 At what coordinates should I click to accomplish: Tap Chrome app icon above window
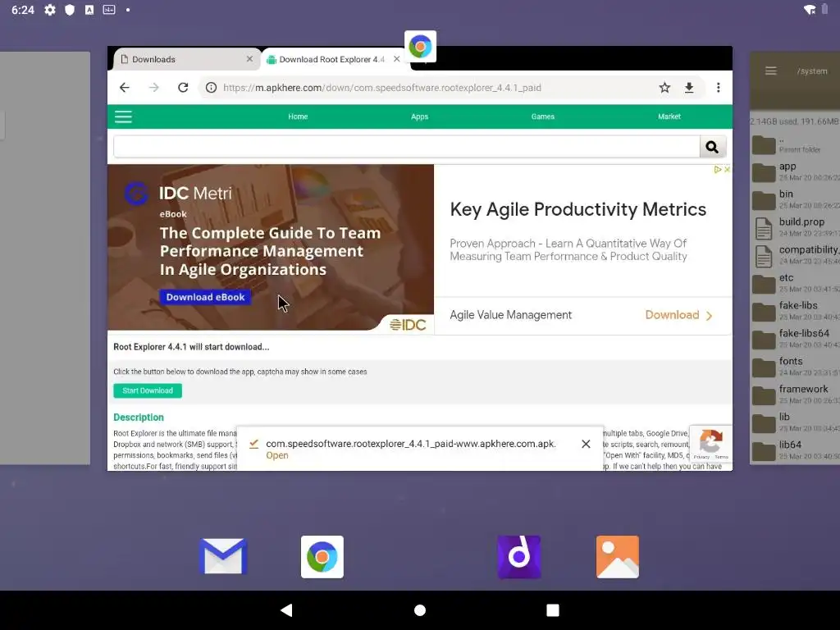coord(421,47)
